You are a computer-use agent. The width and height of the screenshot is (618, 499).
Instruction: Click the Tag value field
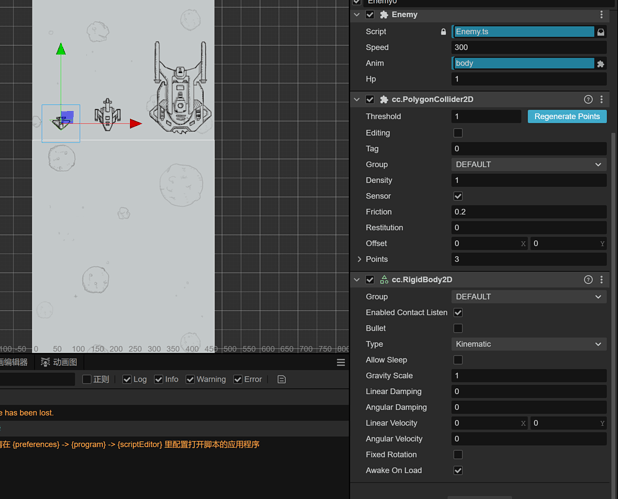529,149
